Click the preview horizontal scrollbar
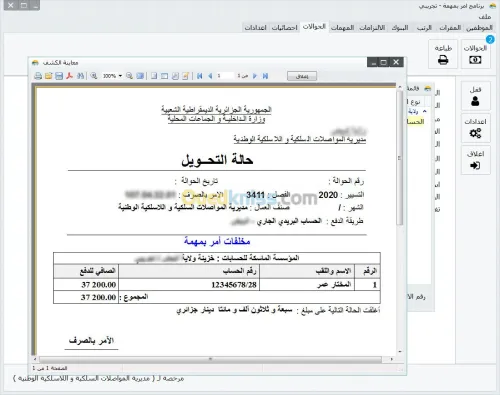Screen dimensions: 500x395 tap(210, 359)
